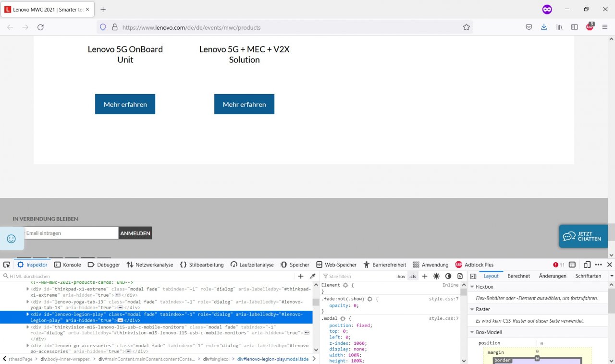Screen dimensions: 615x364
Task: Open the Firefox downloads panel
Action: tap(544, 27)
